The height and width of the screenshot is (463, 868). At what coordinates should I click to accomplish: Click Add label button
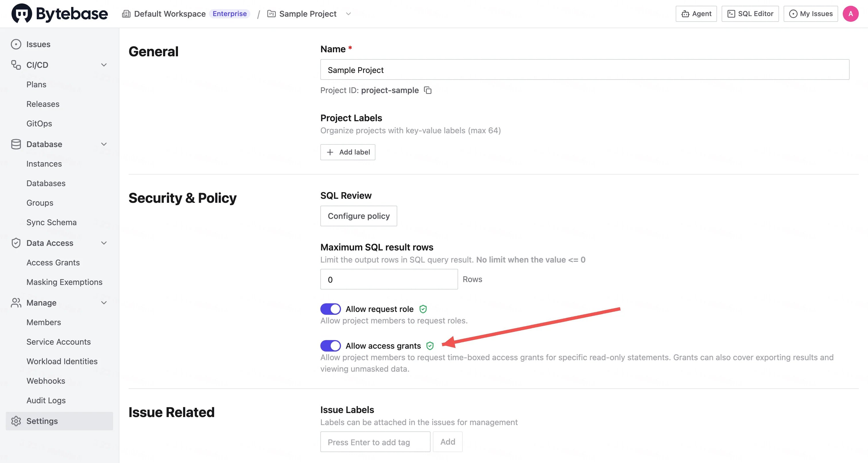click(348, 152)
